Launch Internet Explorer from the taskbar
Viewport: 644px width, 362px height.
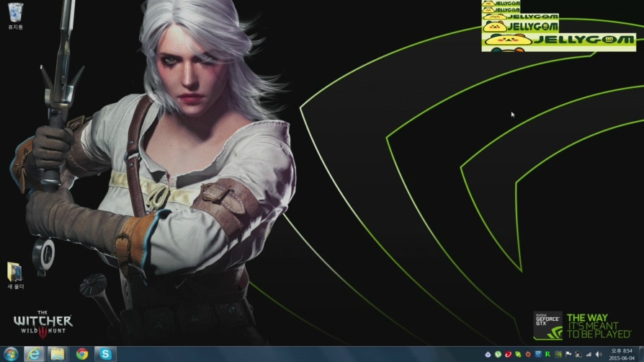[34, 354]
